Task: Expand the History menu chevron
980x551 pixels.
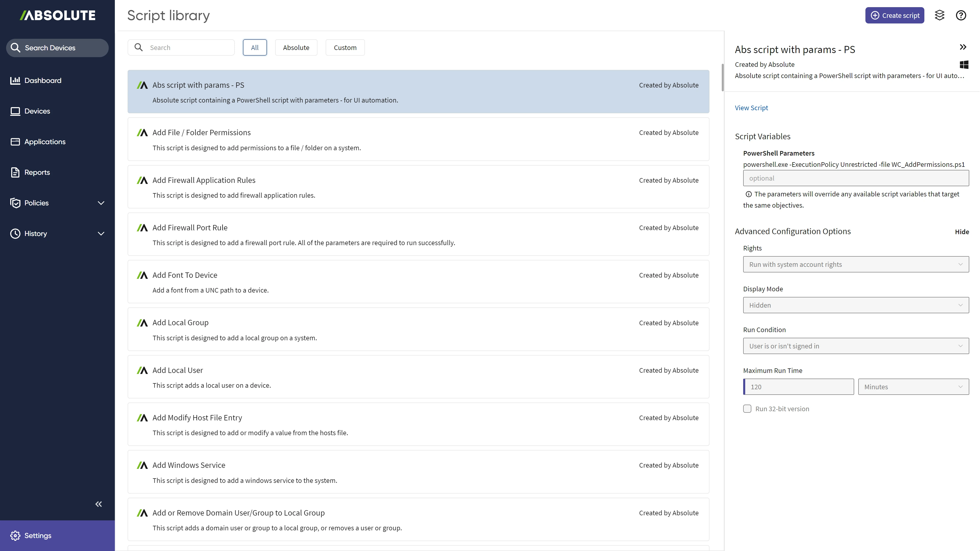Action: click(101, 233)
